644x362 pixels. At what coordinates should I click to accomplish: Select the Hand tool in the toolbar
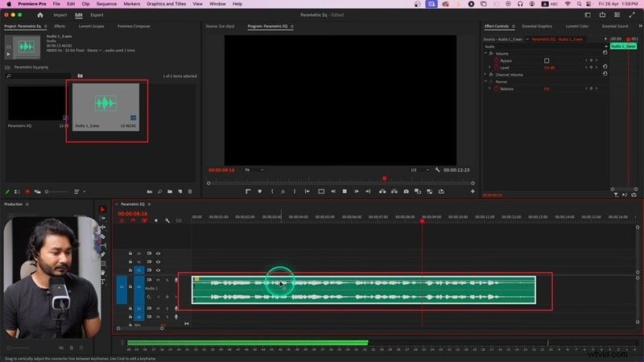point(103,273)
